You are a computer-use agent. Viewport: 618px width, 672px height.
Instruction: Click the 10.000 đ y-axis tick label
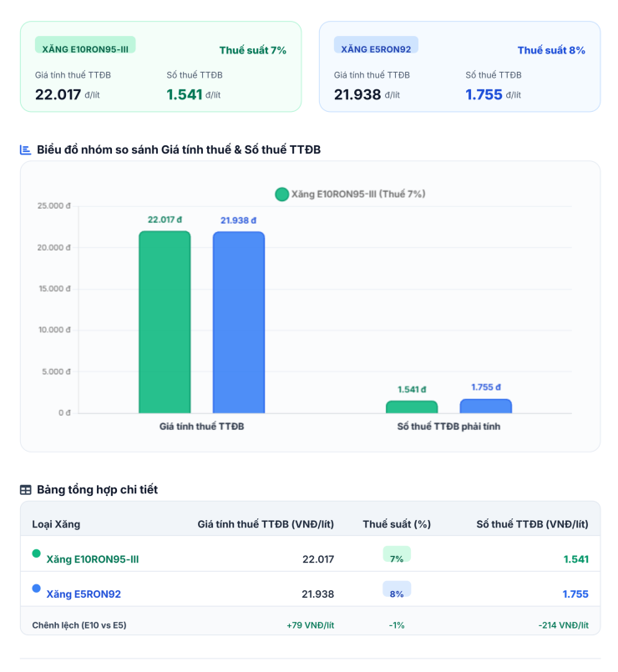coord(54,330)
